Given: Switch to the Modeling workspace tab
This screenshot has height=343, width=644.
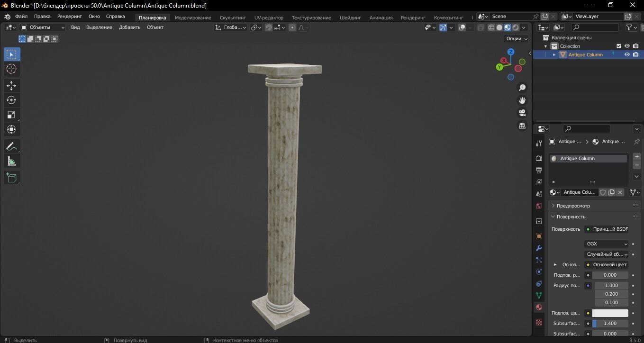Looking at the screenshot, I should tap(193, 18).
